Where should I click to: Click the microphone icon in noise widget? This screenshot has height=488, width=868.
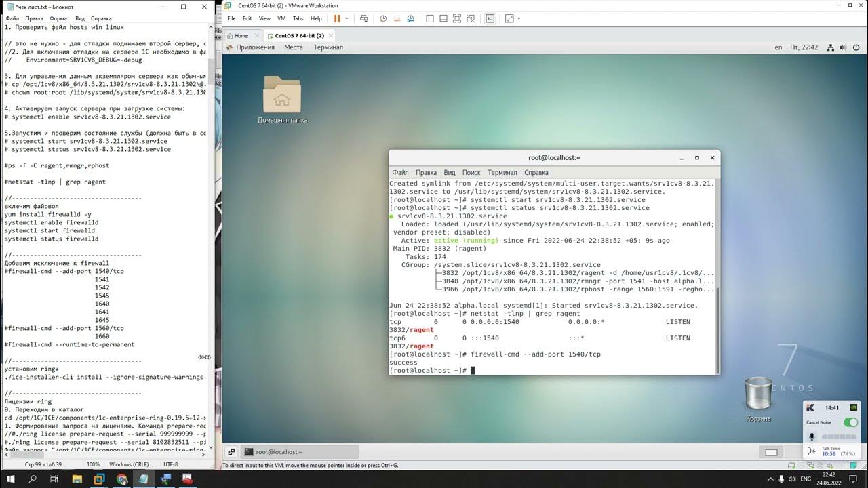click(812, 437)
